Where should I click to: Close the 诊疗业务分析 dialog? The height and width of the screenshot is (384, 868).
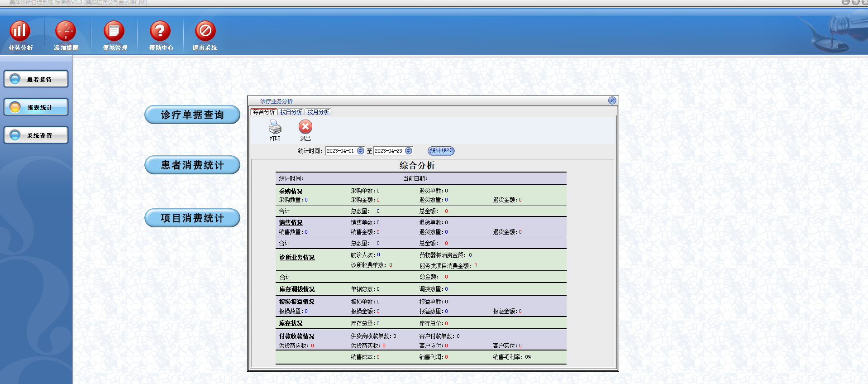tap(612, 101)
